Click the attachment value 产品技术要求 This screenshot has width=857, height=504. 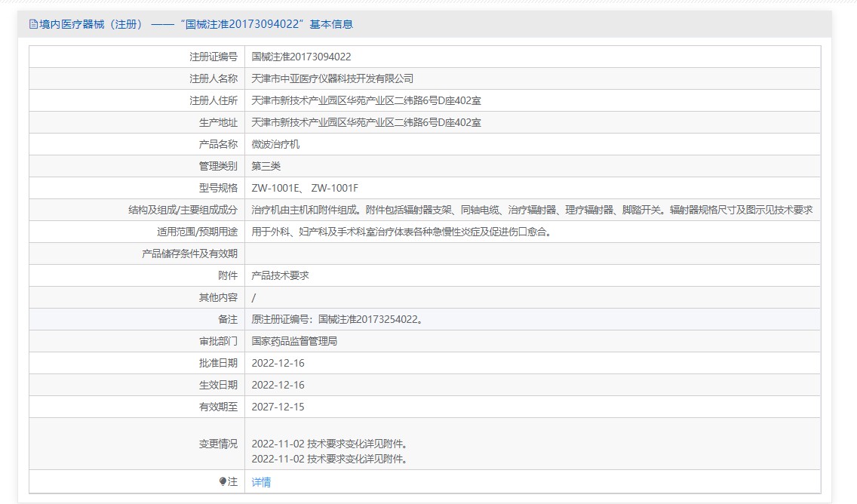[280, 275]
